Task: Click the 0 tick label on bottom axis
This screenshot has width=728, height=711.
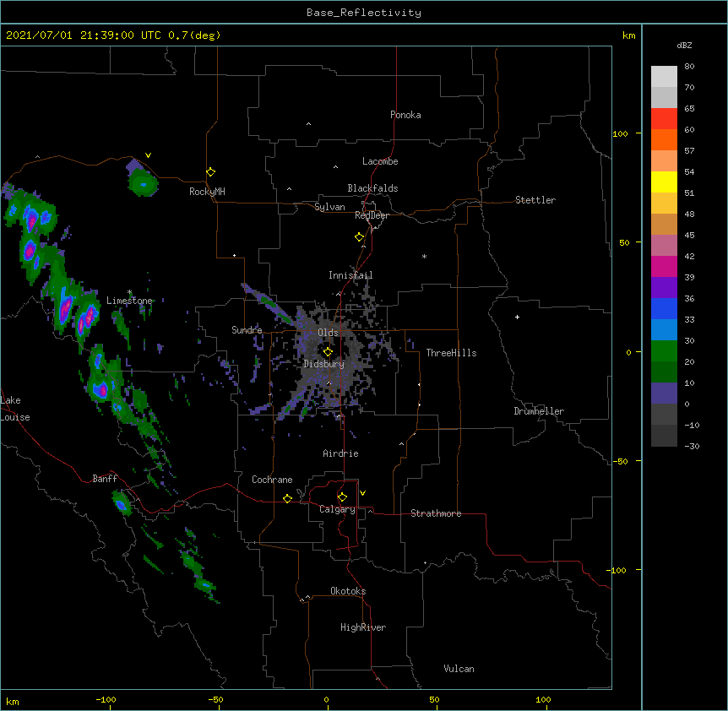Action: (326, 699)
